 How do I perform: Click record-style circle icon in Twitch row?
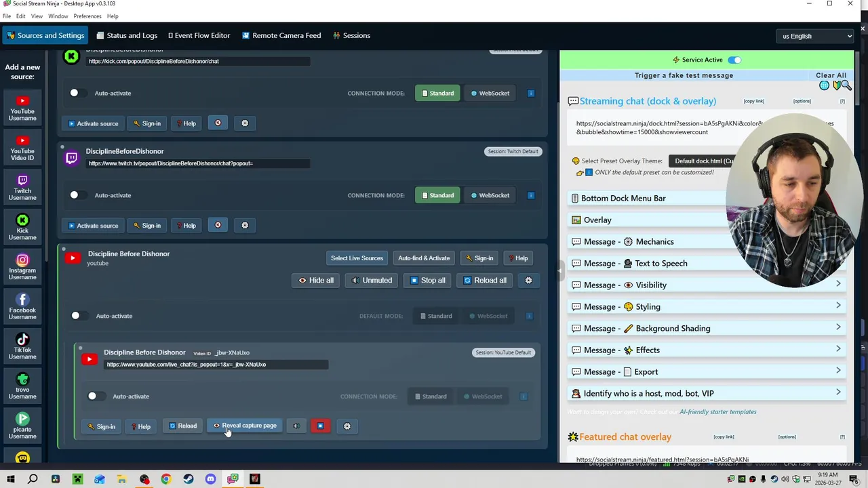(x=218, y=226)
